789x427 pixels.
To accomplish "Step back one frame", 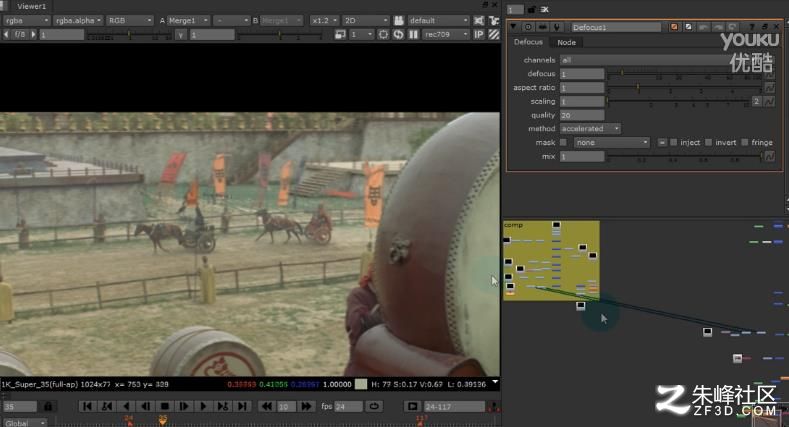I will click(145, 406).
